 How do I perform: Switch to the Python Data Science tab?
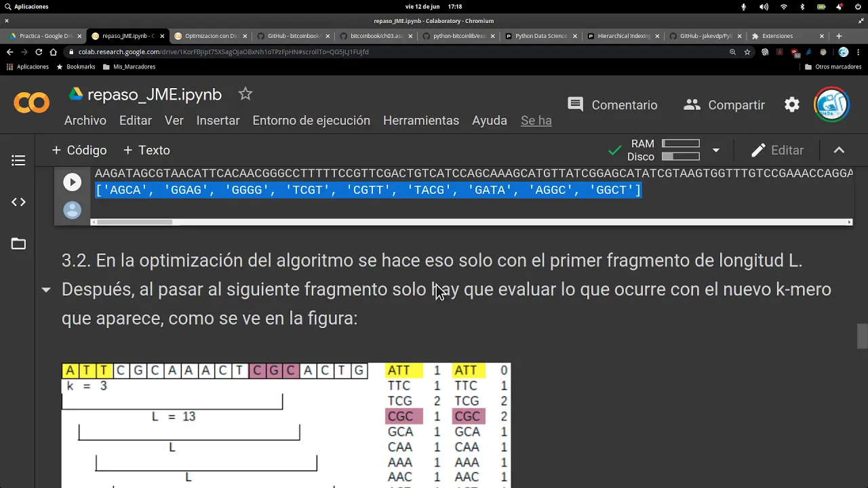coord(540,36)
